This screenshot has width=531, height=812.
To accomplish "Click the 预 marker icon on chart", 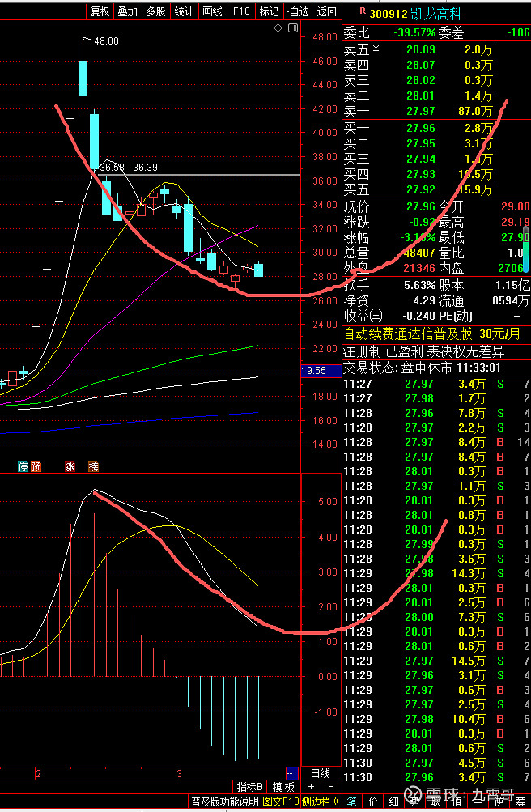I will (x=36, y=466).
